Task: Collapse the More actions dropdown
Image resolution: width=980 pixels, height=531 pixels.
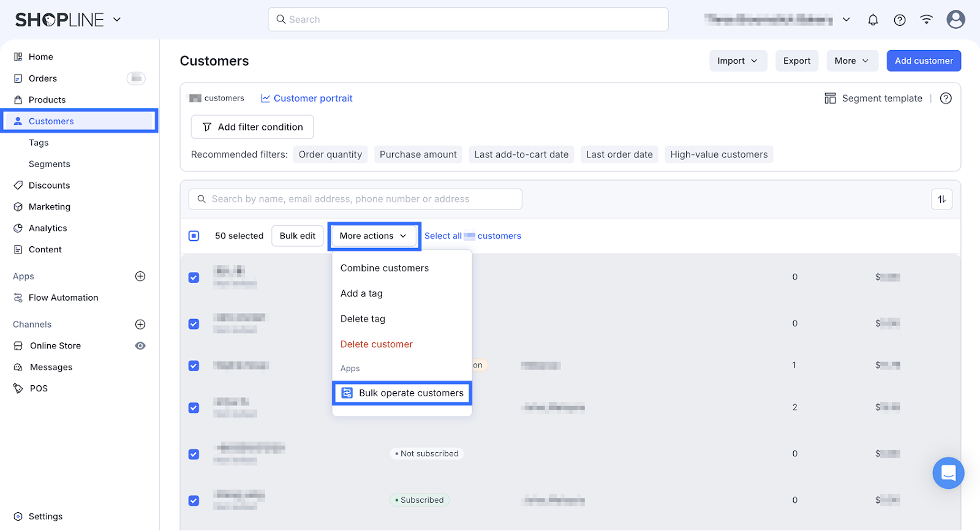Action: tap(374, 236)
